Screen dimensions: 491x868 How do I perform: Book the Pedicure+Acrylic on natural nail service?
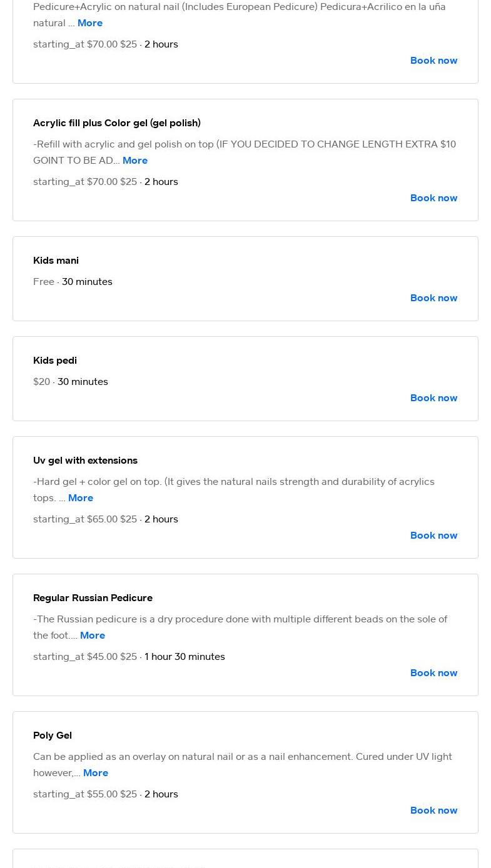pos(433,61)
